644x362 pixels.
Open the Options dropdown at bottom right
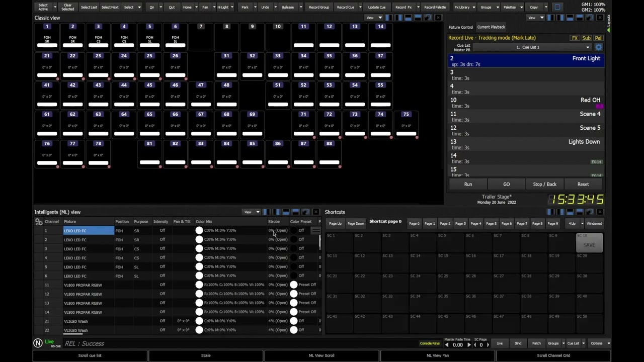[599, 343]
